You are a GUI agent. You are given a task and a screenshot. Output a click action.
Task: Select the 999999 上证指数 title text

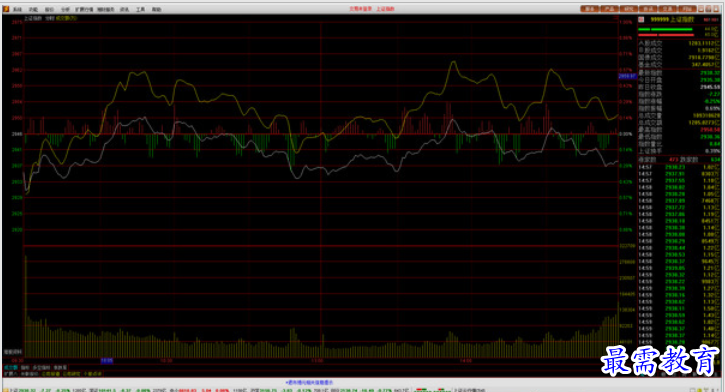[672, 19]
